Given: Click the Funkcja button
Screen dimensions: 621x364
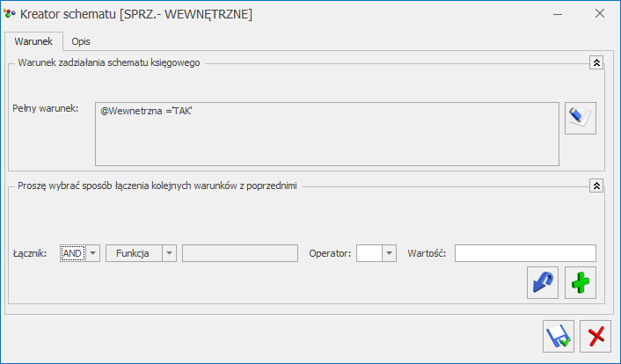Looking at the screenshot, I should coord(134,253).
